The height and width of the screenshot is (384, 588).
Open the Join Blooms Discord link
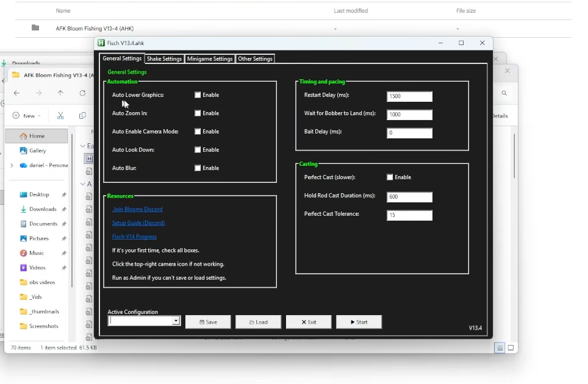pos(137,210)
